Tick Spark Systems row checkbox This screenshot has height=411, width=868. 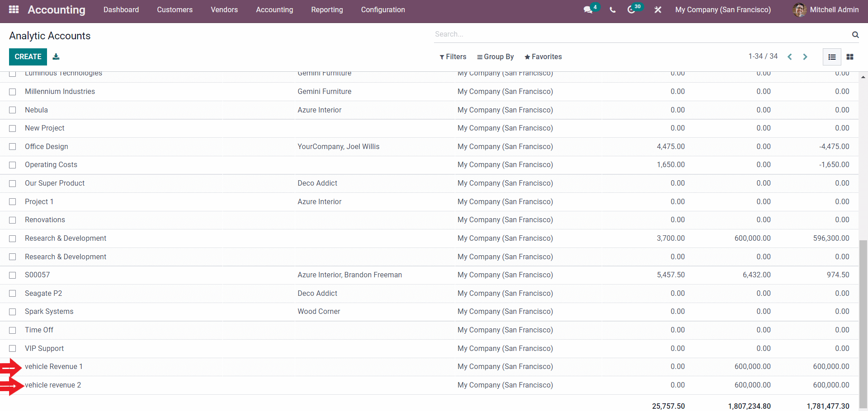point(13,312)
